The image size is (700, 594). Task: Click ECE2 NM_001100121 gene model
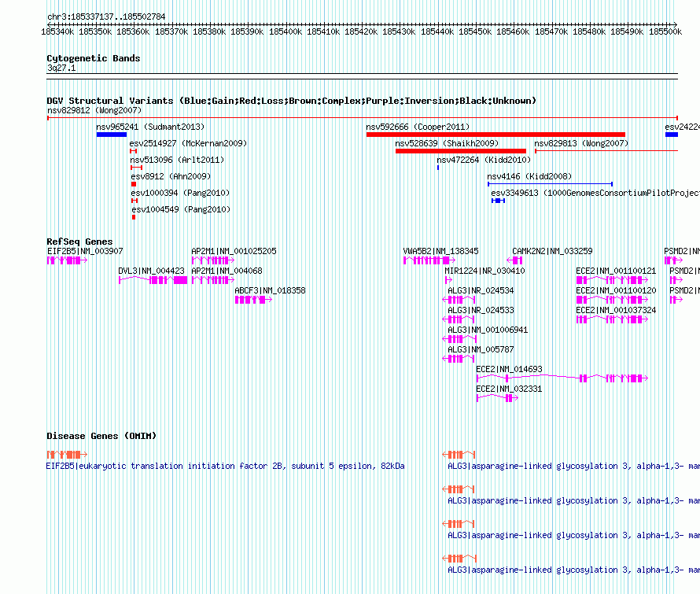612,280
